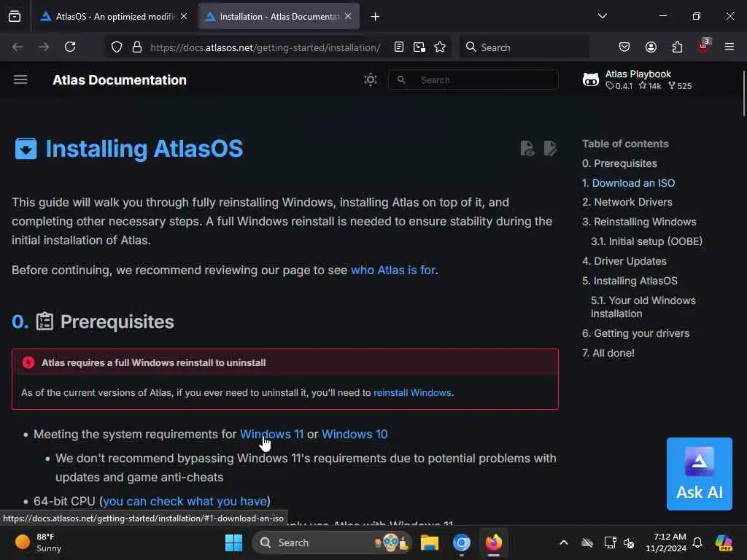Open a new tab
This screenshot has height=560, width=747.
376,17
